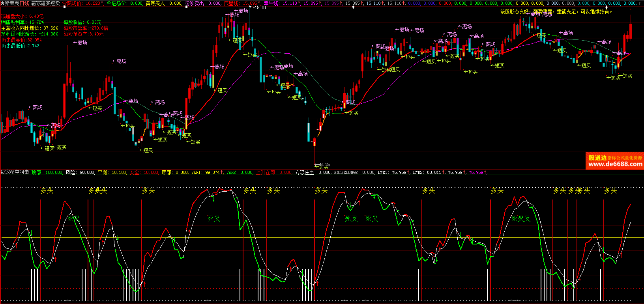
Task: Open the 日线 period selector
Action: [24, 3]
